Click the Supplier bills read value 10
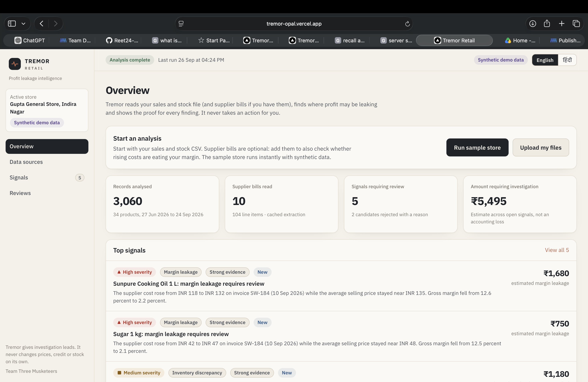The image size is (588, 382). point(239,201)
